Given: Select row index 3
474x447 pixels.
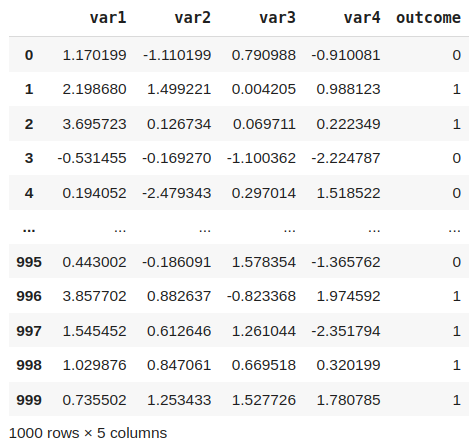Looking at the screenshot, I should (x=29, y=158).
